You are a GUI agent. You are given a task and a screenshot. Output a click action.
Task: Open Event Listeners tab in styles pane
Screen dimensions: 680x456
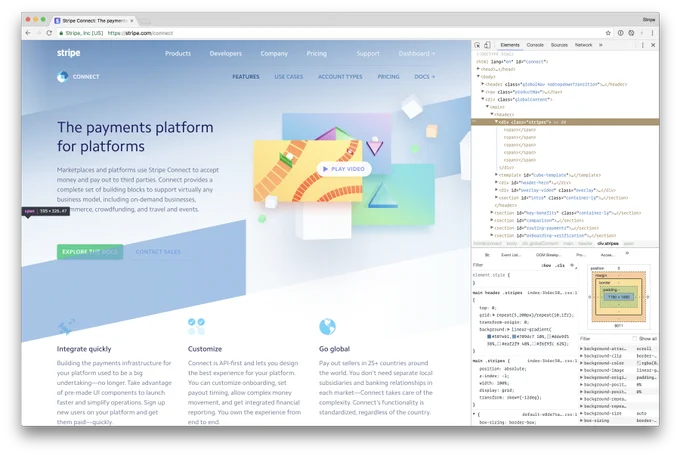click(510, 255)
